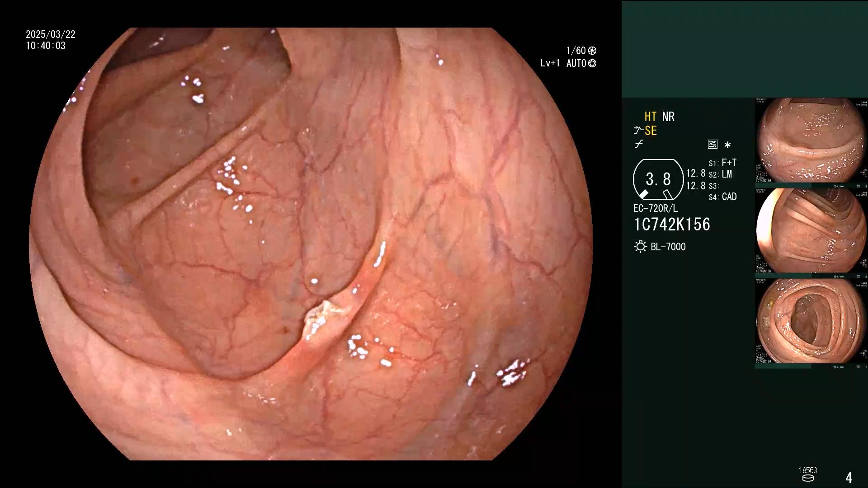Open the first captured thumbnail at top

click(811, 141)
